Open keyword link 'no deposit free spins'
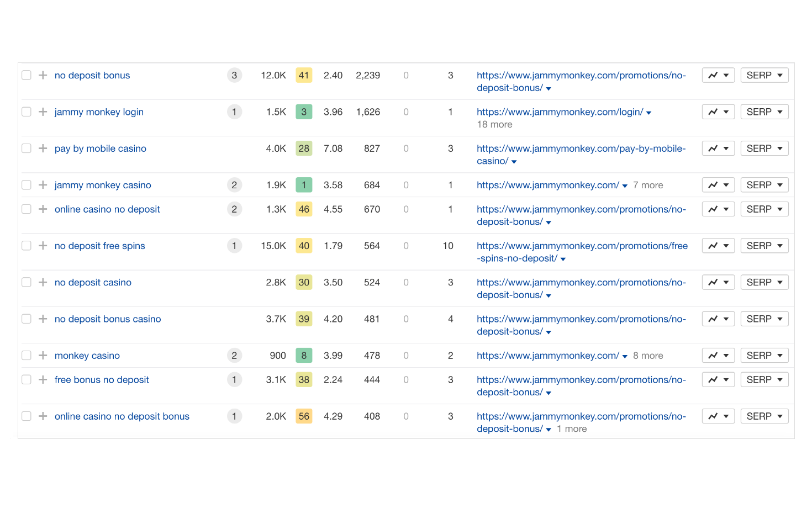The image size is (812, 508). (x=100, y=246)
